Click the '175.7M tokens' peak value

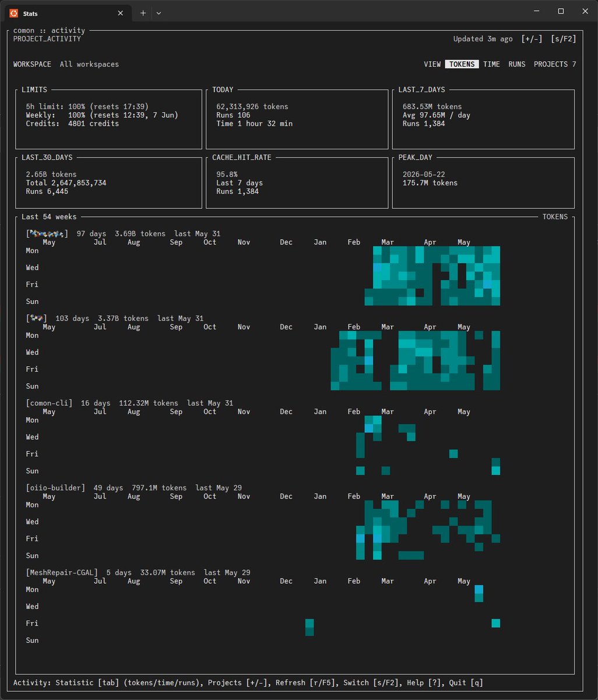point(430,183)
